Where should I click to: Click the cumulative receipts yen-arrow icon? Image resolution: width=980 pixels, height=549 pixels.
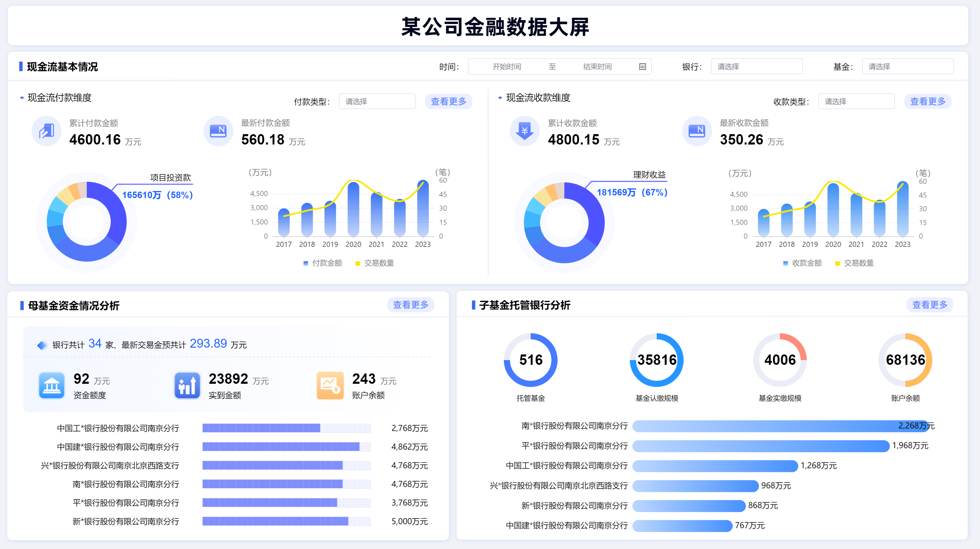point(525,131)
